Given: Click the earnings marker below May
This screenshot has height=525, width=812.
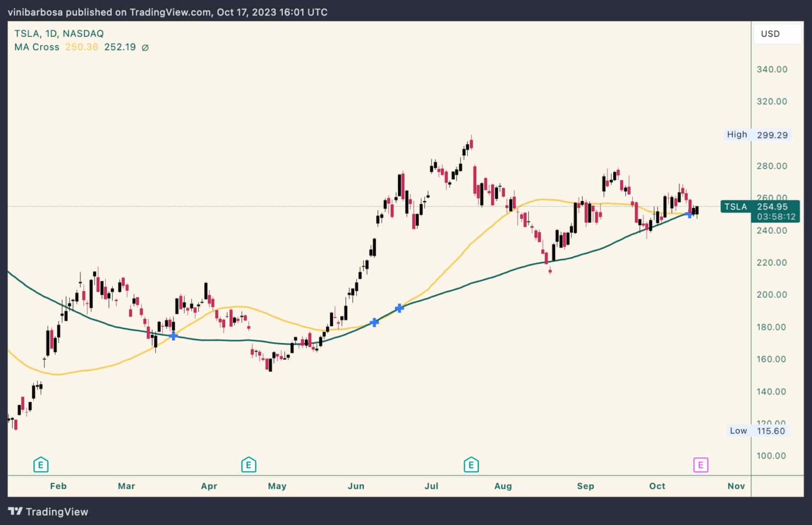Looking at the screenshot, I should tap(248, 464).
